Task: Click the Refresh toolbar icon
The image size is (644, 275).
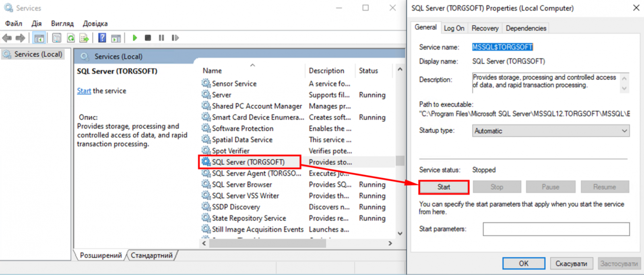Action: (x=71, y=38)
